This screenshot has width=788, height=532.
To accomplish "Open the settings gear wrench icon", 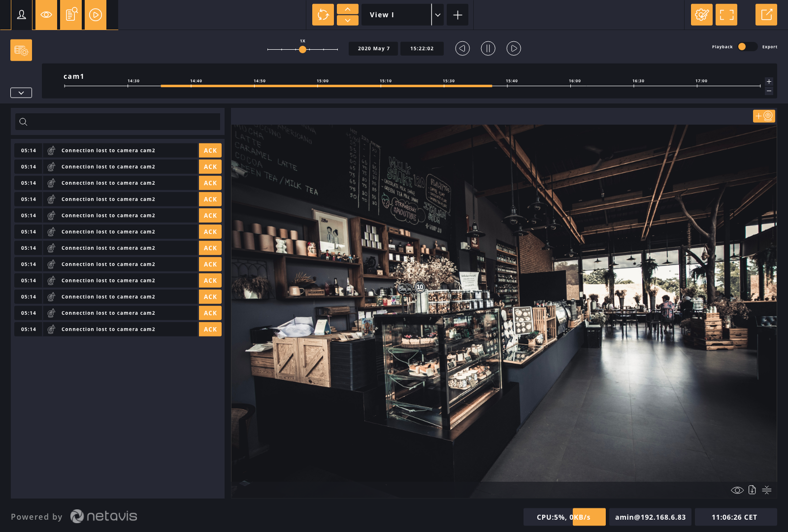I will coord(702,15).
